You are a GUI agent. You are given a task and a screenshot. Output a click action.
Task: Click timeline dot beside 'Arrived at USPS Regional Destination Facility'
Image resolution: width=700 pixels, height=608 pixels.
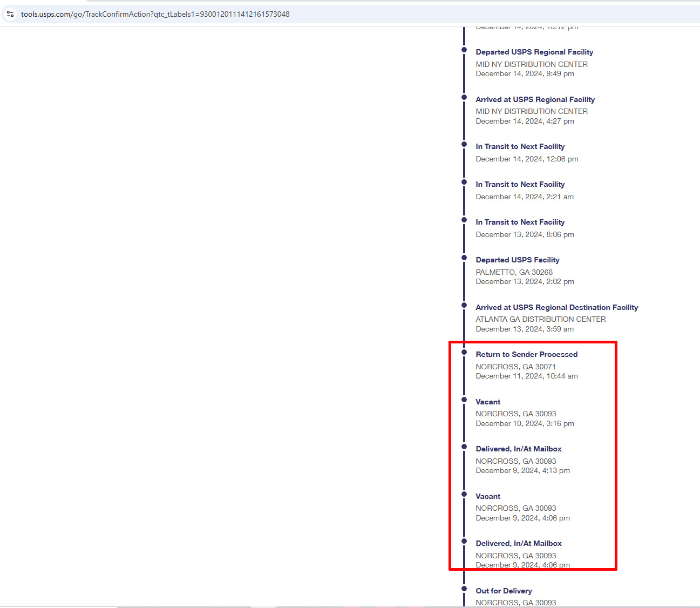pyautogui.click(x=464, y=305)
